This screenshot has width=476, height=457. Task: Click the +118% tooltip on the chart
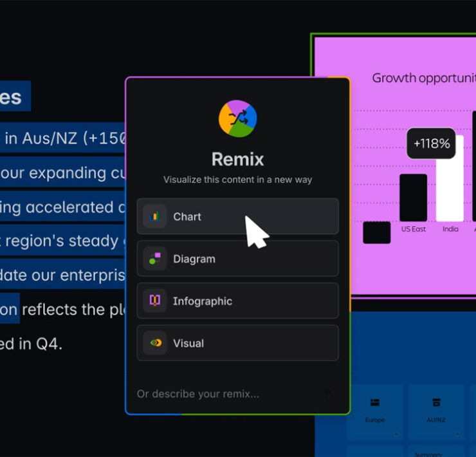click(431, 143)
